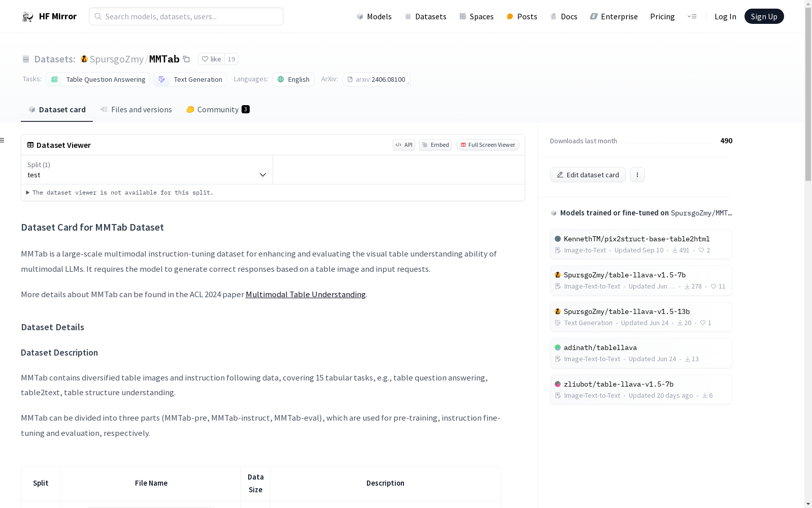Click the HF Mirror logo icon
The image size is (812, 508).
pyautogui.click(x=27, y=17)
